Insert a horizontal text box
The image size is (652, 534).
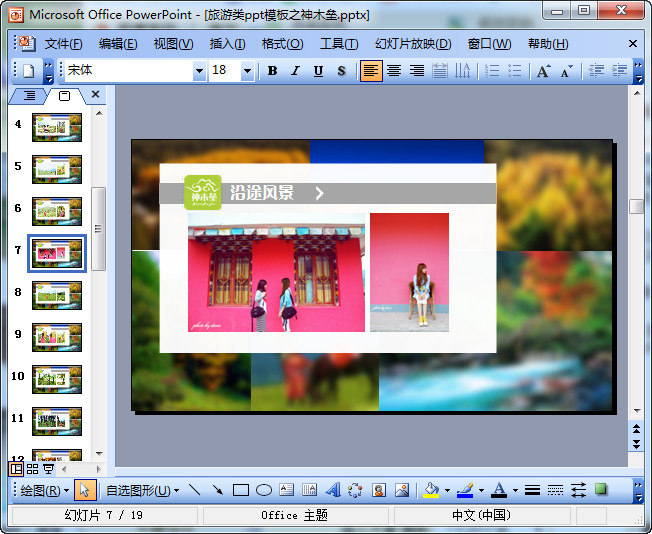286,490
